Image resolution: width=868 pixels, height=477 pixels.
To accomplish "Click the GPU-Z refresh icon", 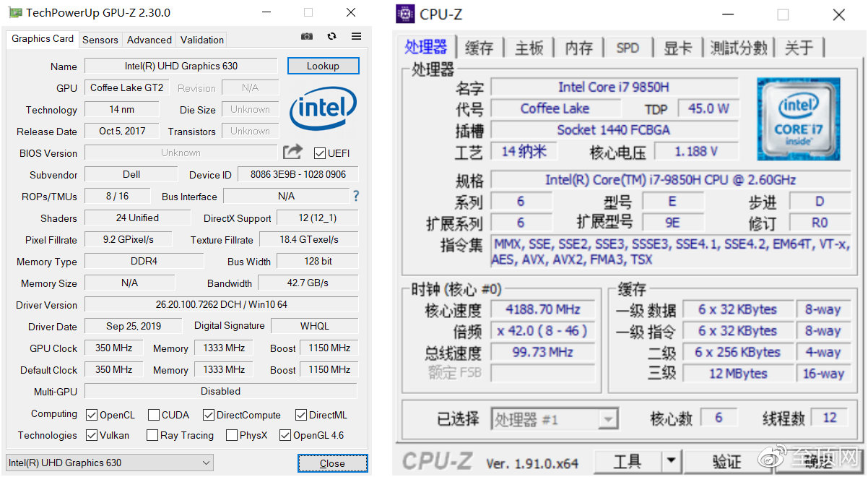I will (x=331, y=37).
